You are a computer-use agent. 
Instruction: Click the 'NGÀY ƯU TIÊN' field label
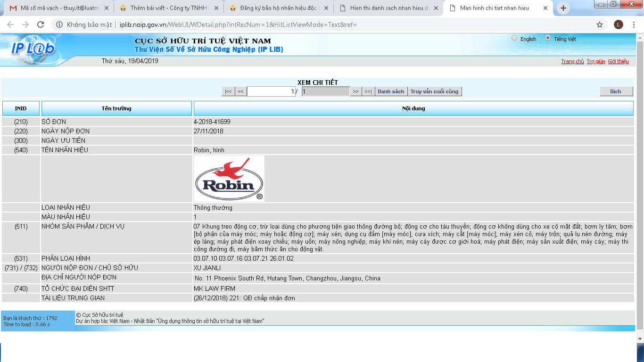click(64, 140)
